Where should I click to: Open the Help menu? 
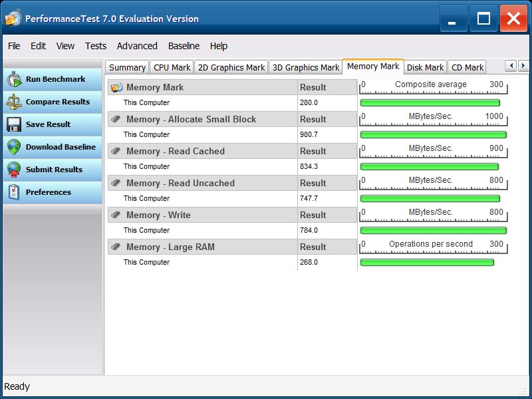coord(219,46)
